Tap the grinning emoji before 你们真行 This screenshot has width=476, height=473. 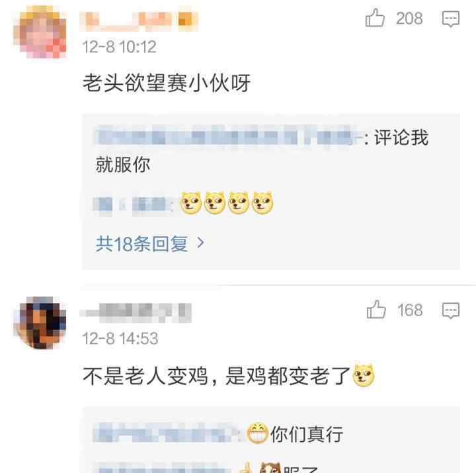pos(257,433)
